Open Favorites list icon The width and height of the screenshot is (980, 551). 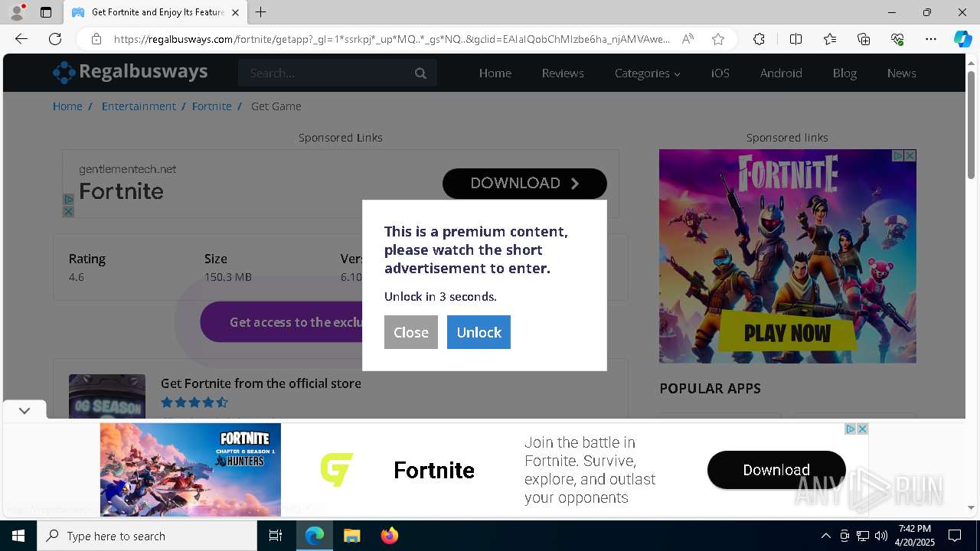pos(830,39)
